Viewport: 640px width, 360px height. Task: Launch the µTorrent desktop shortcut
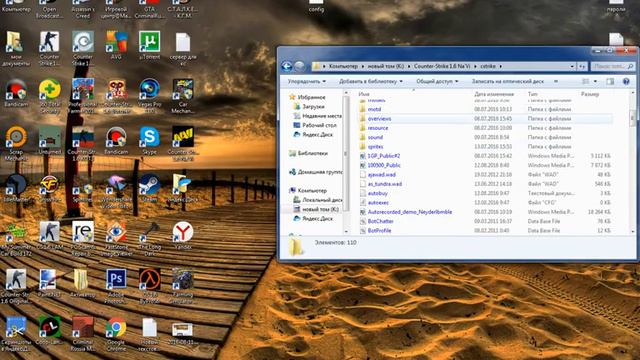(x=149, y=46)
